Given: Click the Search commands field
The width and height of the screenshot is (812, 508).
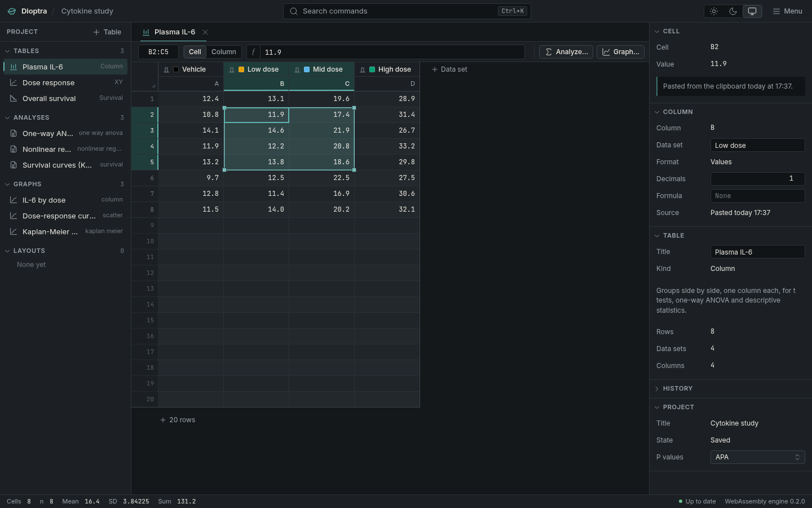Looking at the screenshot, I should (x=407, y=11).
